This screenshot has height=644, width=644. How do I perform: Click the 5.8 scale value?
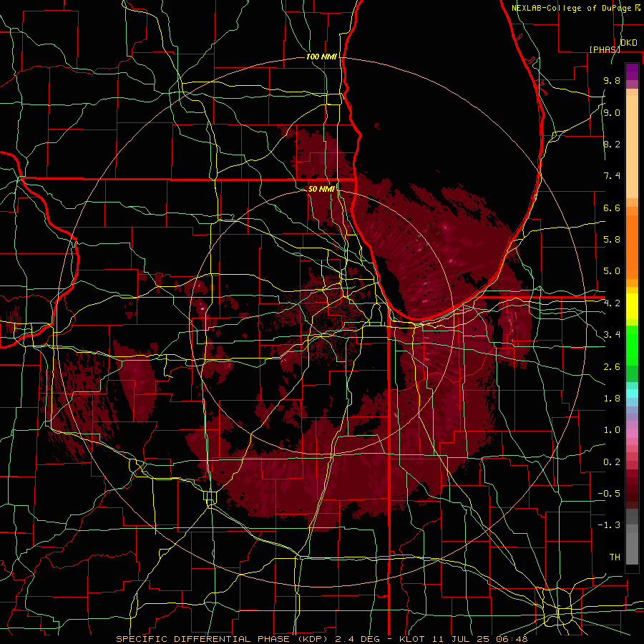[x=612, y=240]
